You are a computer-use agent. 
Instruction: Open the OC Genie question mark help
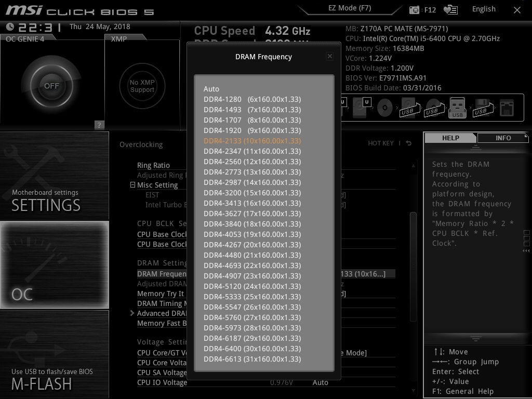[x=99, y=125]
